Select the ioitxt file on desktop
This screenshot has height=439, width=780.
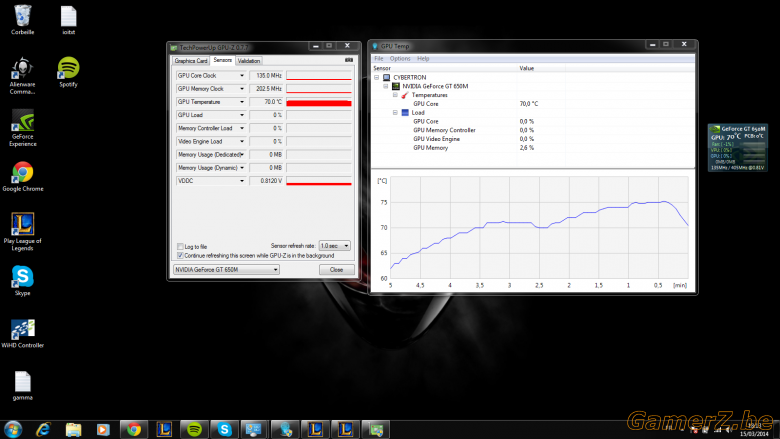pyautogui.click(x=69, y=20)
